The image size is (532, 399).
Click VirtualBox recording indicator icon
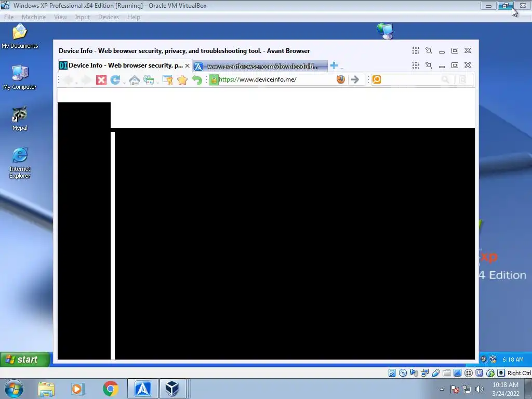pyautogui.click(x=469, y=373)
